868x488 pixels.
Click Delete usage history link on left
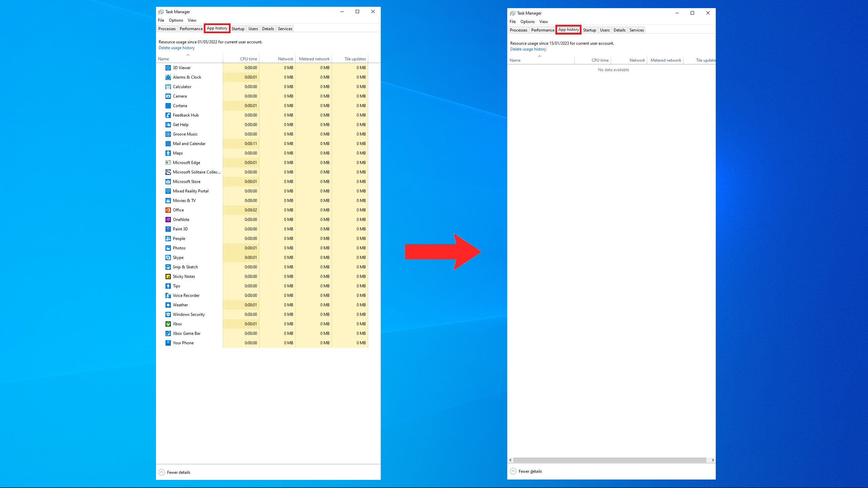point(176,48)
